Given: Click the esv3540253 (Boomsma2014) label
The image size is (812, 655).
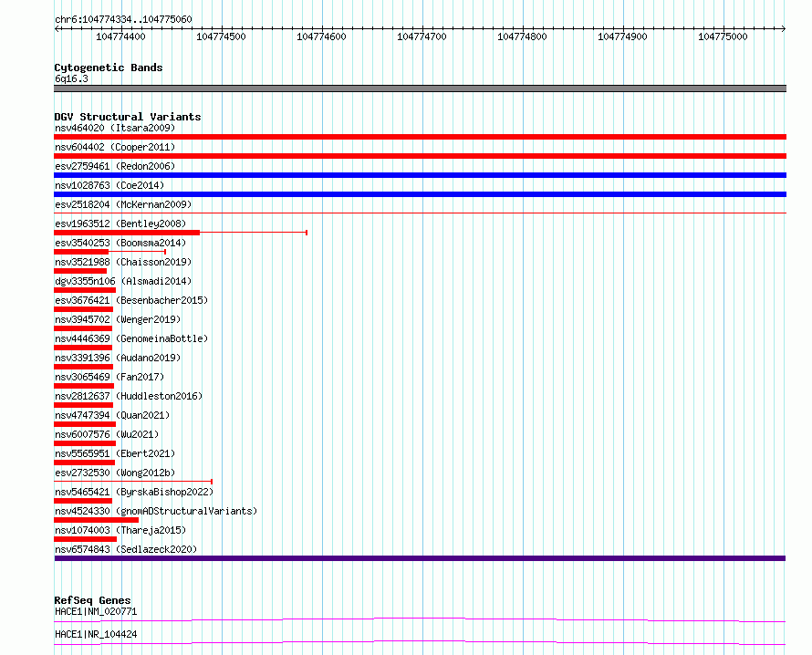Looking at the screenshot, I should 120,243.
